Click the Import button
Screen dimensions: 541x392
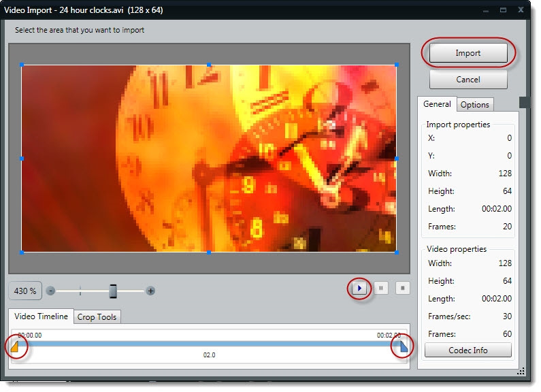tap(468, 53)
